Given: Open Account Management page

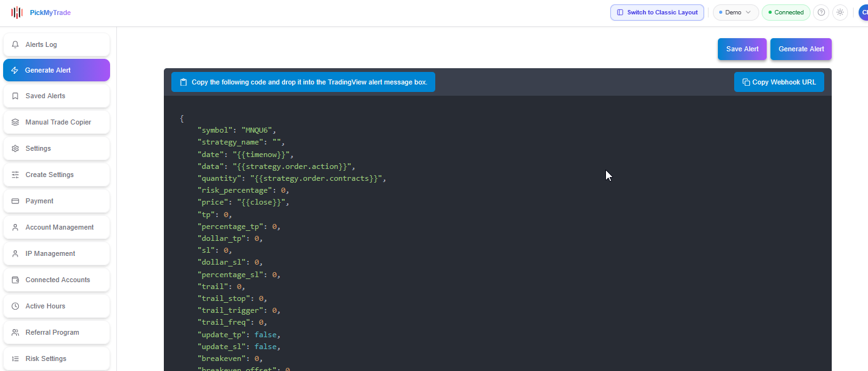Looking at the screenshot, I should (x=56, y=227).
